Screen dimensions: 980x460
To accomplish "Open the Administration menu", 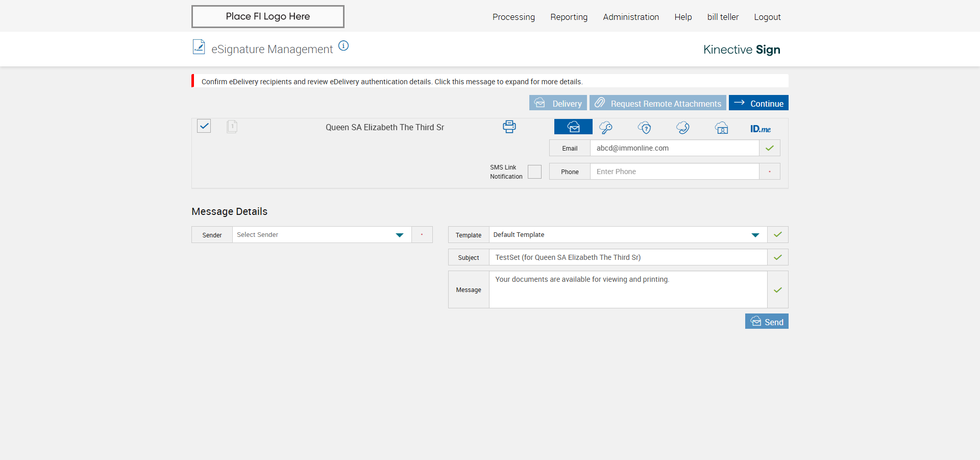I will (631, 17).
